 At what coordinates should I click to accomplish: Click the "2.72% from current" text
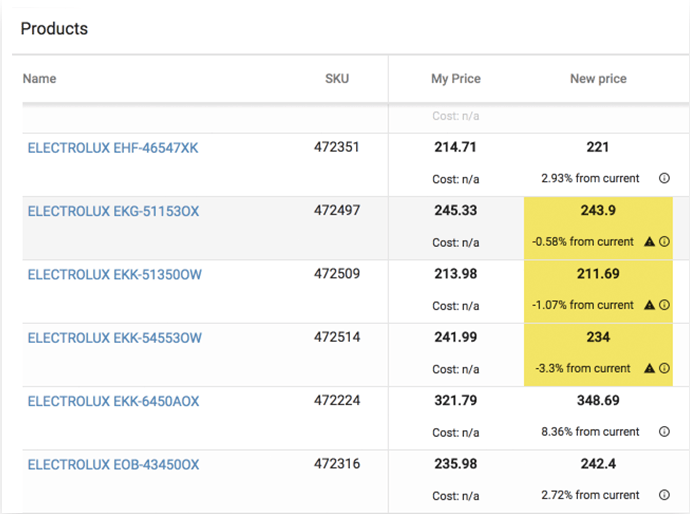point(590,495)
